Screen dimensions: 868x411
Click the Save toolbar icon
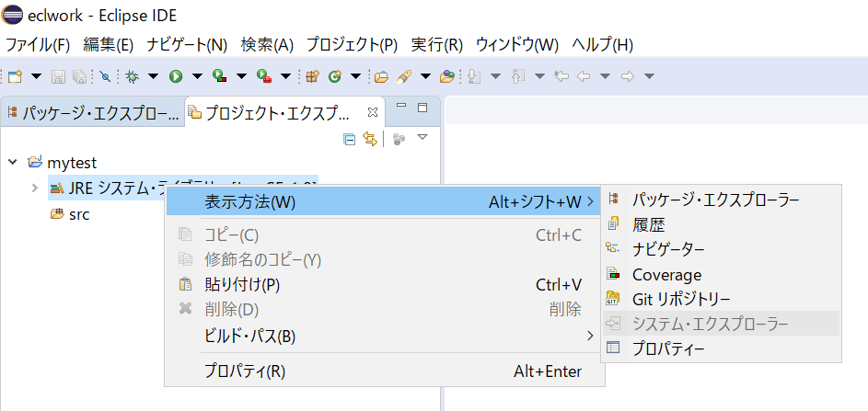58,76
